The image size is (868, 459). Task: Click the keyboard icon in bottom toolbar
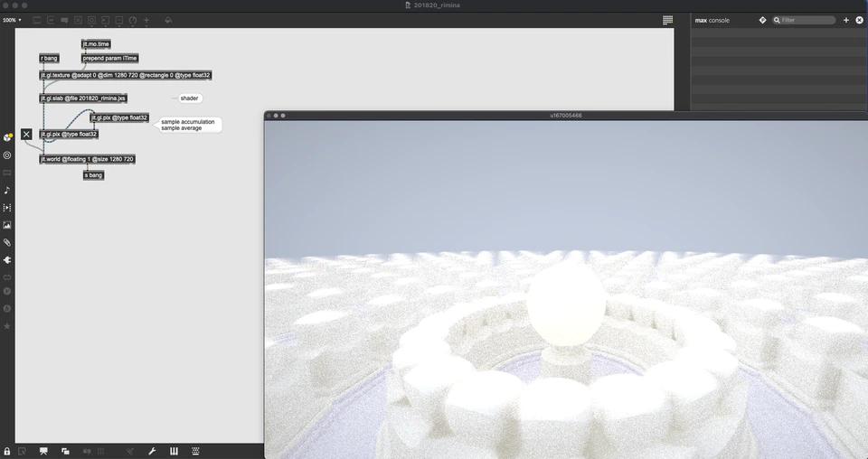click(195, 451)
